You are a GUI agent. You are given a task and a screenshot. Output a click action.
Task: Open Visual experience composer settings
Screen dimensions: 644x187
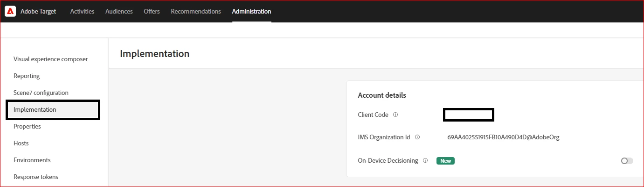(x=51, y=59)
